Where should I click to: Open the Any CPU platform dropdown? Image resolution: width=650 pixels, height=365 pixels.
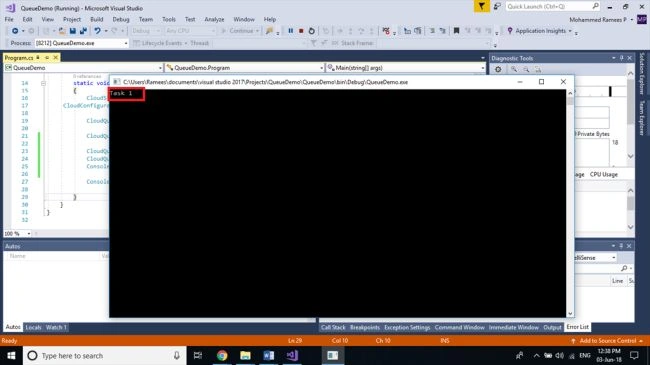pos(190,31)
